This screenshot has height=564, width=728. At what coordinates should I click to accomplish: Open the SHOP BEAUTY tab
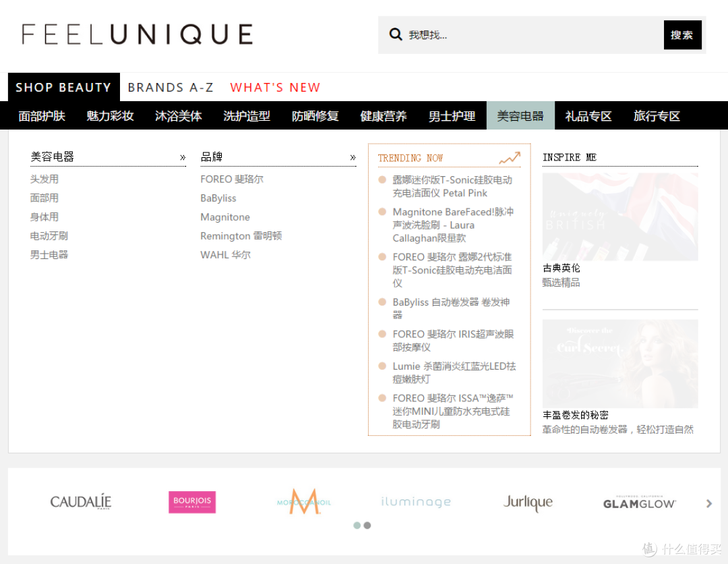click(63, 87)
